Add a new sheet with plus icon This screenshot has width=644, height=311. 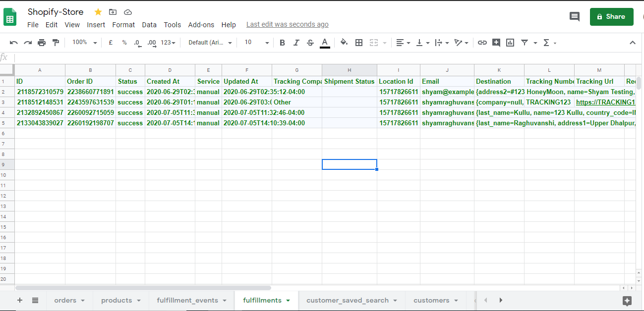click(20, 300)
